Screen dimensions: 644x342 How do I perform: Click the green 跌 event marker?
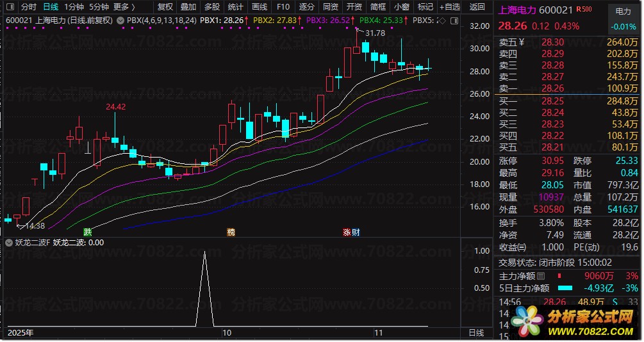(88, 232)
